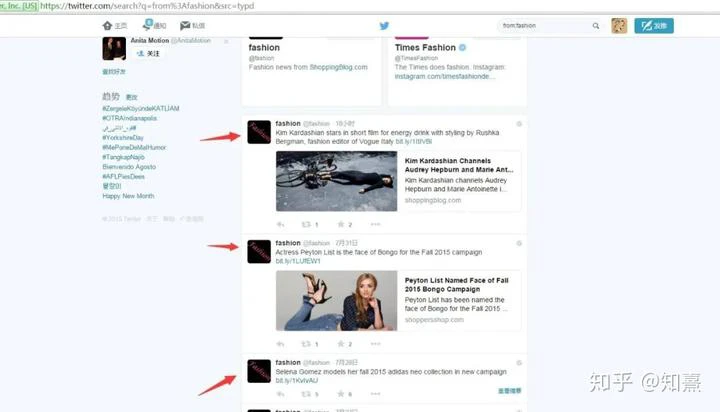Click the find friends link under suggestions
Viewport: 720px width, 412px height.
coord(114,72)
